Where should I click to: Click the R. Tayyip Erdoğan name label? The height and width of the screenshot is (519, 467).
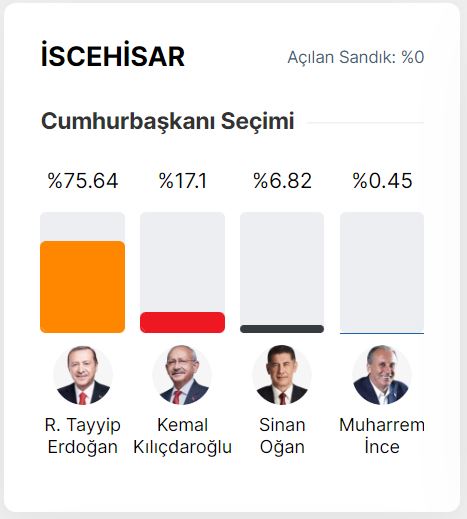coord(83,436)
